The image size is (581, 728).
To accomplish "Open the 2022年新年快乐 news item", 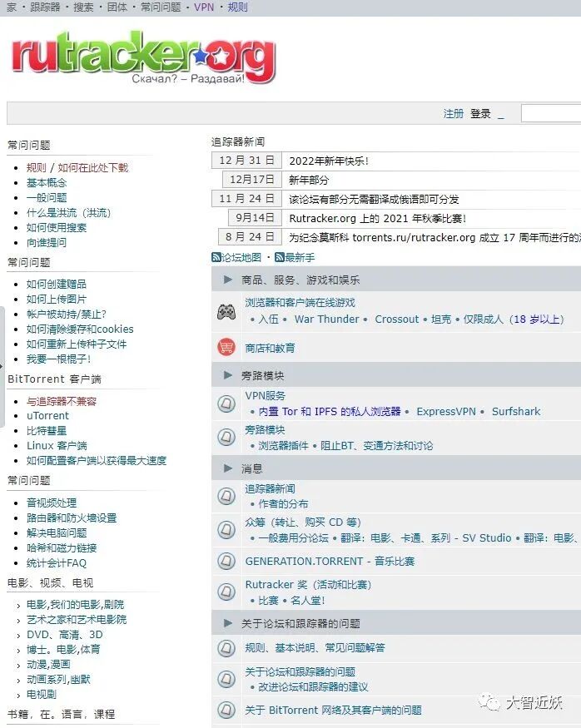I will [x=329, y=161].
